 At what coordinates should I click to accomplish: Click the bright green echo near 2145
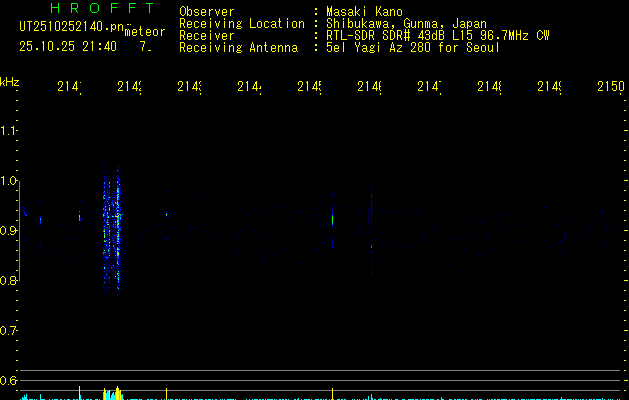(333, 220)
